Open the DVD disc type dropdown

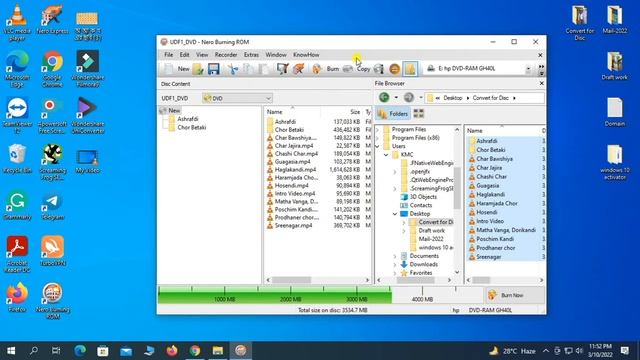(x=237, y=98)
